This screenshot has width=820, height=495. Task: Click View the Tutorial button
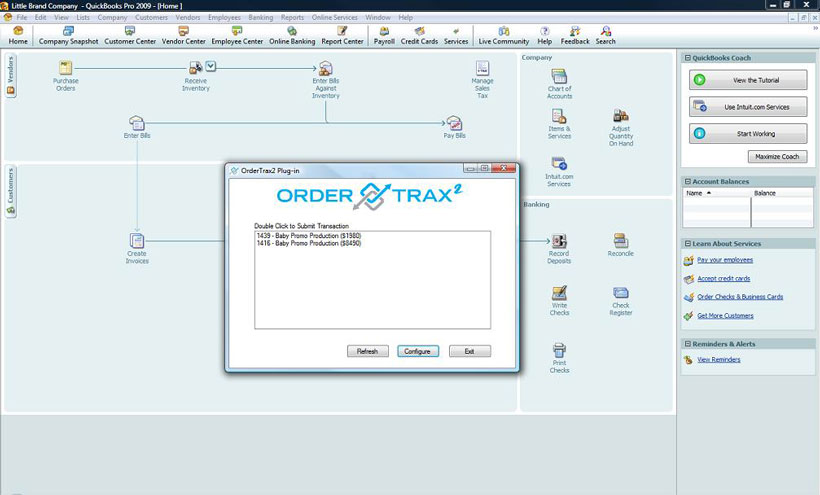pos(748,80)
